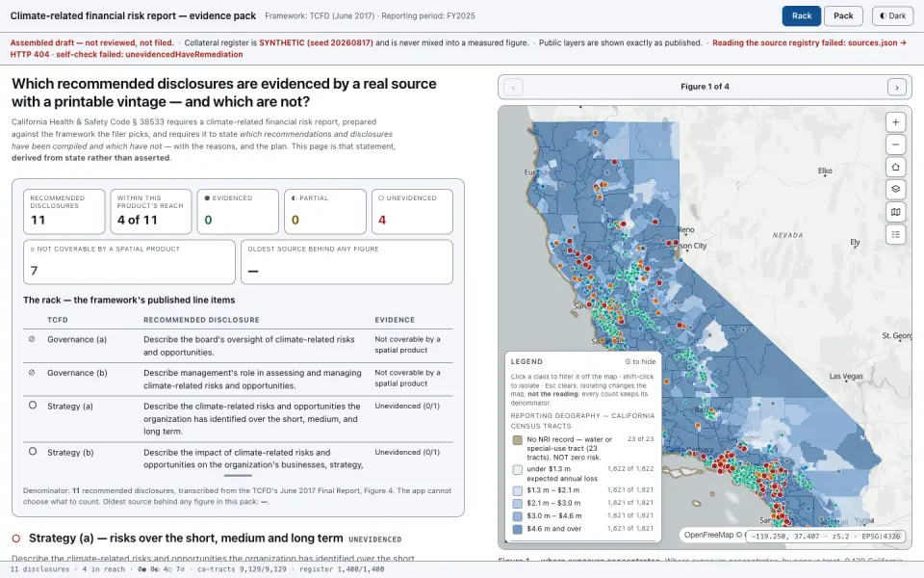
Task: Click the Elko map label
Action: pyautogui.click(x=825, y=171)
